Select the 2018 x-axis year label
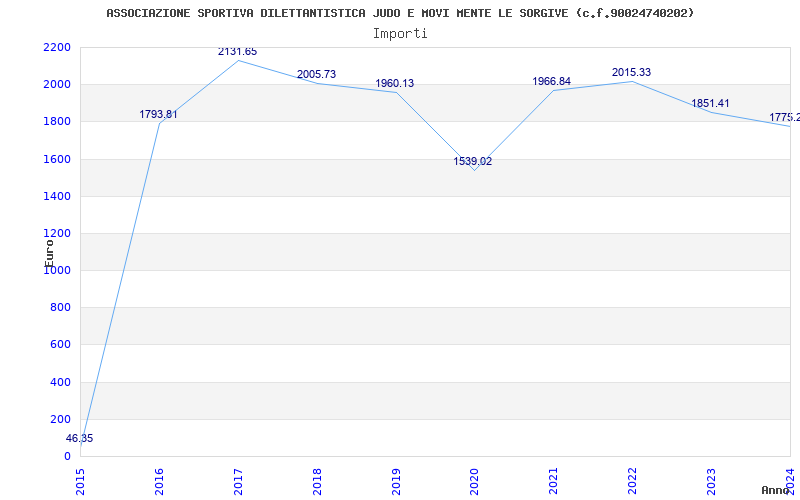Image resolution: width=800 pixels, height=500 pixels. pos(317,482)
